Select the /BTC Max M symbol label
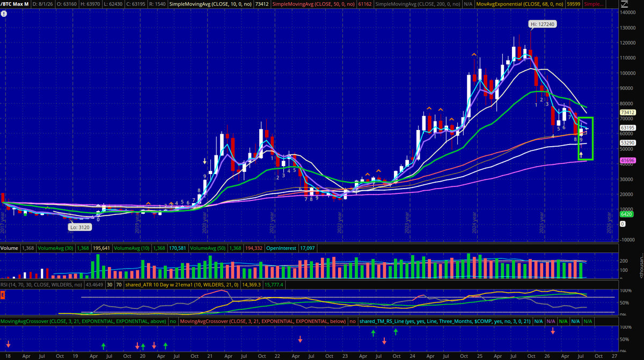 14,4
